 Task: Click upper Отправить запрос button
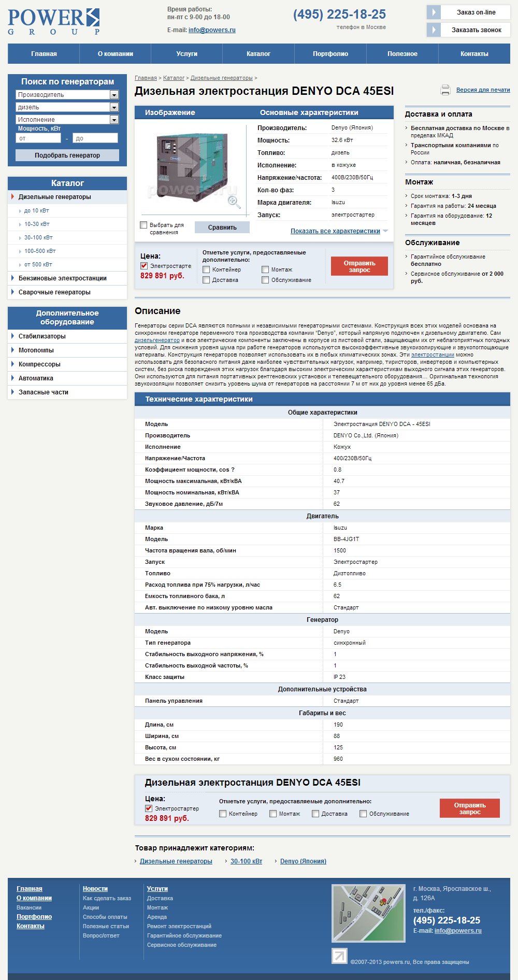(x=359, y=266)
